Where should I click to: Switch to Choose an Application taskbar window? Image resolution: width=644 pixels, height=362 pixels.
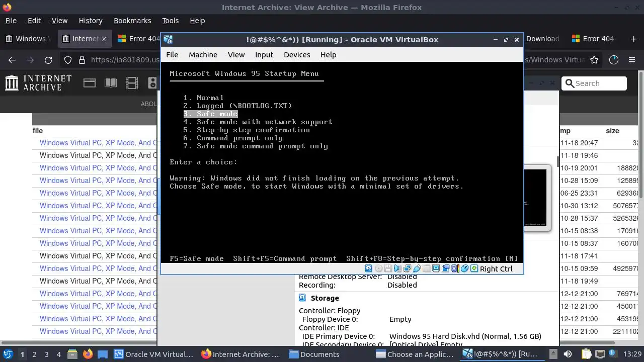(416, 354)
